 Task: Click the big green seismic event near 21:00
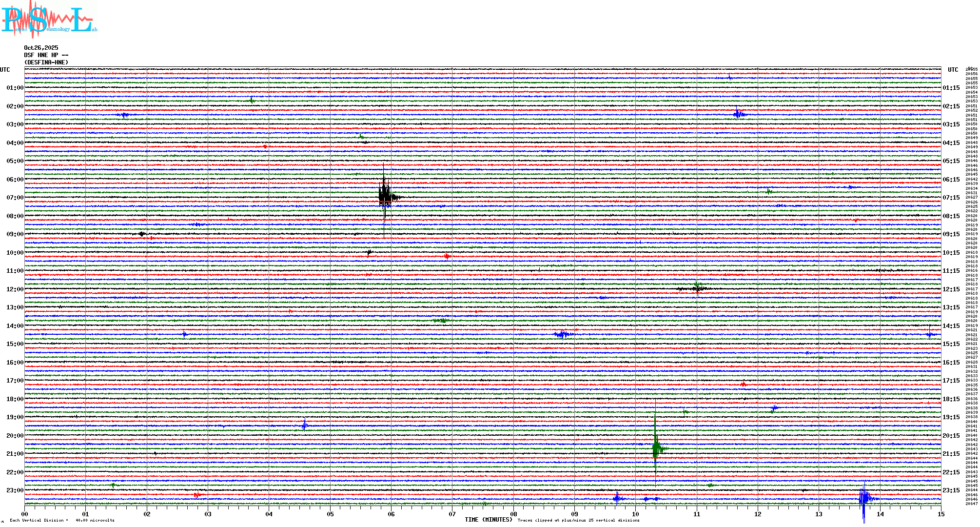[656, 448]
